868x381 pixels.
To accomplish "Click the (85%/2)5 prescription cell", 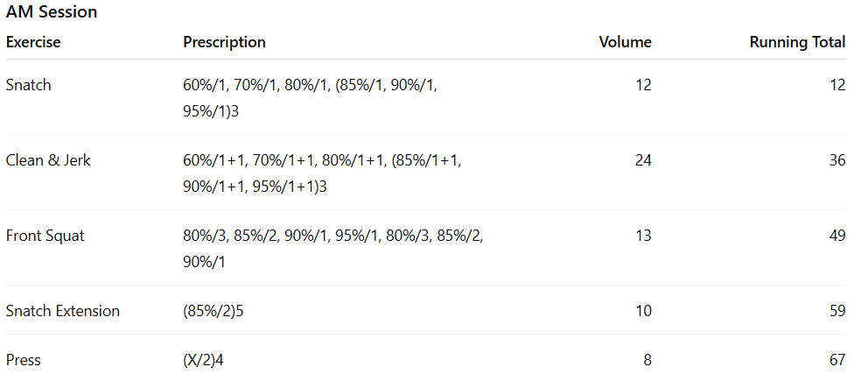I will pyautogui.click(x=213, y=311).
